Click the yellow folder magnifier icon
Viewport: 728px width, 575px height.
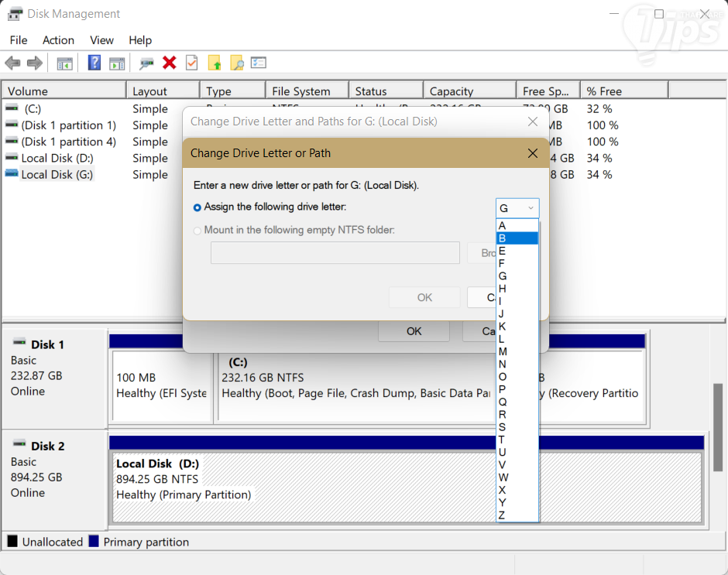[x=237, y=63]
